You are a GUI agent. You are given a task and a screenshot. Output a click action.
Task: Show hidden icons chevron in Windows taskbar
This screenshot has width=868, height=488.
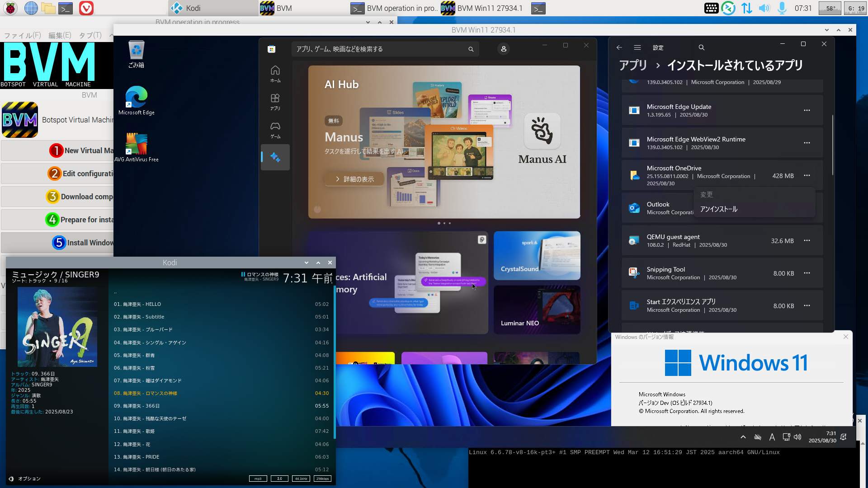(x=743, y=437)
